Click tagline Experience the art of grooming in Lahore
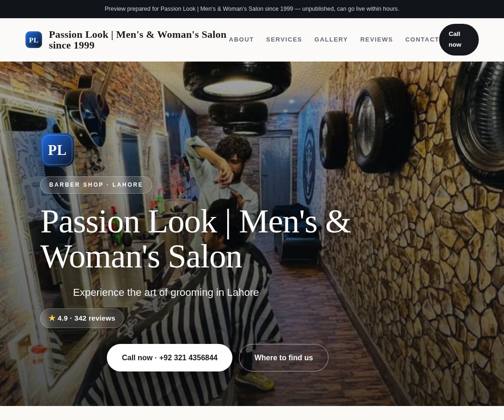The image size is (504, 420). click(166, 293)
